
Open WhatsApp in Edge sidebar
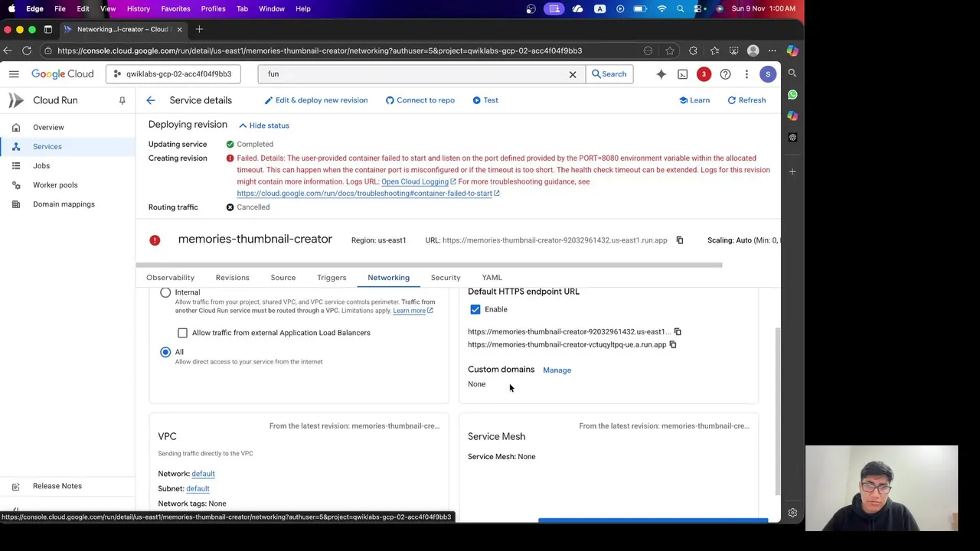click(x=792, y=95)
